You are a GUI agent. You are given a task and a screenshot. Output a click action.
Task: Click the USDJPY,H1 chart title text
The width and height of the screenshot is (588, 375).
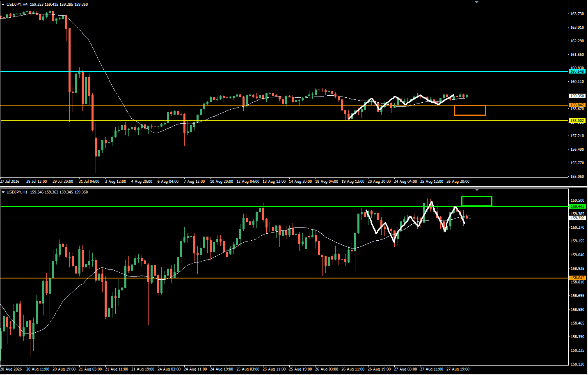pyautogui.click(x=17, y=192)
